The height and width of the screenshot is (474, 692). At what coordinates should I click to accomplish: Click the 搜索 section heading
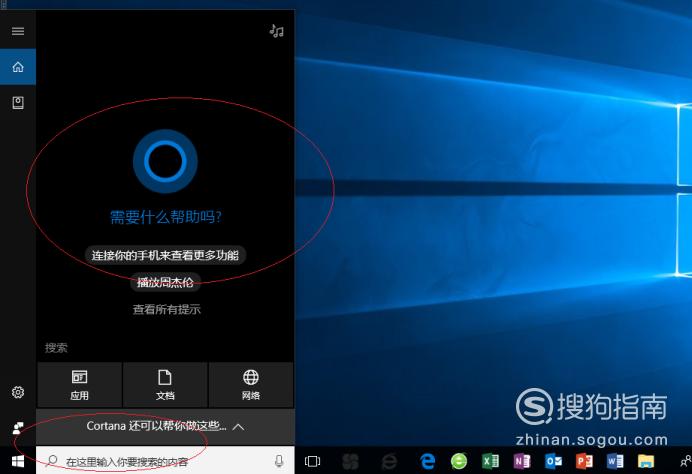[56, 348]
